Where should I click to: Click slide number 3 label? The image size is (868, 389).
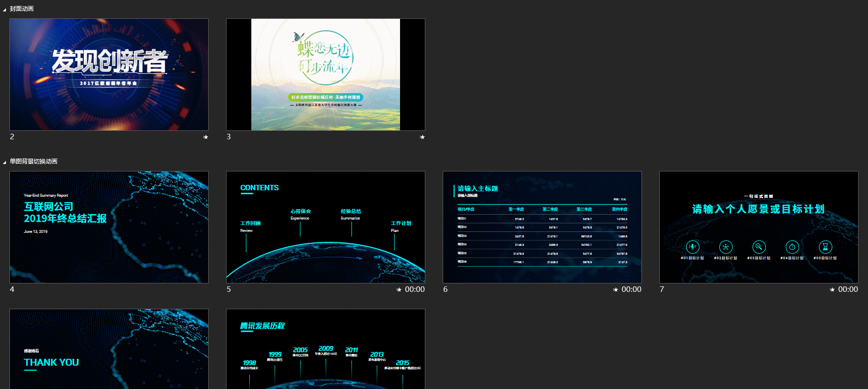[229, 137]
